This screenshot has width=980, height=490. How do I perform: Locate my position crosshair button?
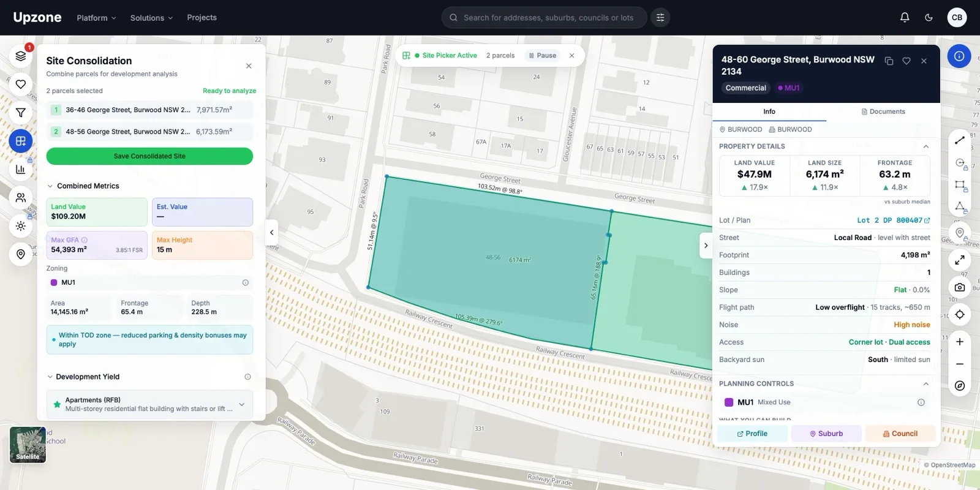(960, 315)
